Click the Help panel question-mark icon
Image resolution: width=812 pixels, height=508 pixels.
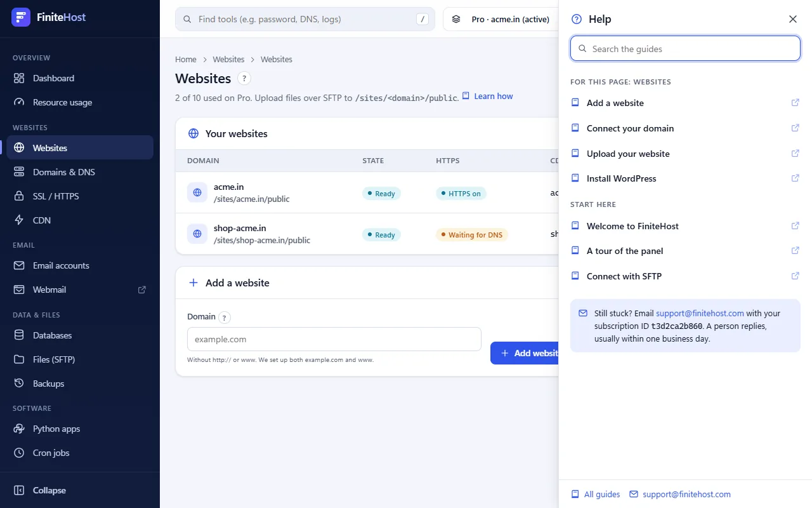point(576,19)
